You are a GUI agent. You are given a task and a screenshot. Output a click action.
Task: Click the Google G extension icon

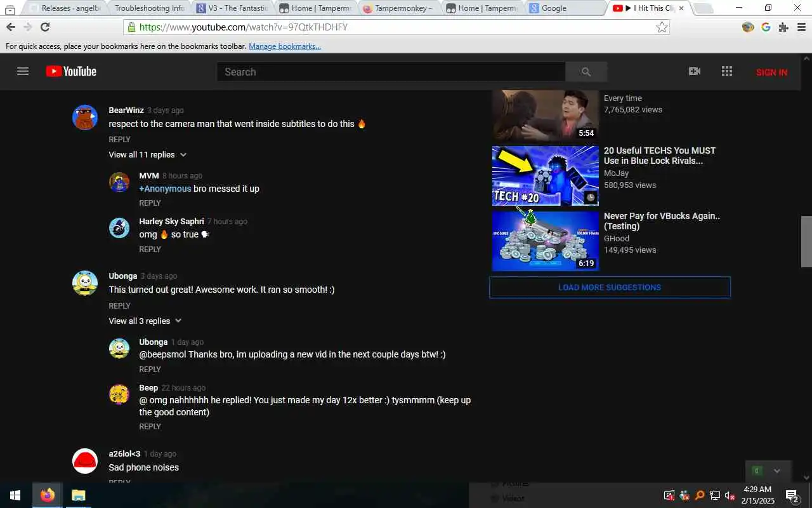(x=766, y=27)
